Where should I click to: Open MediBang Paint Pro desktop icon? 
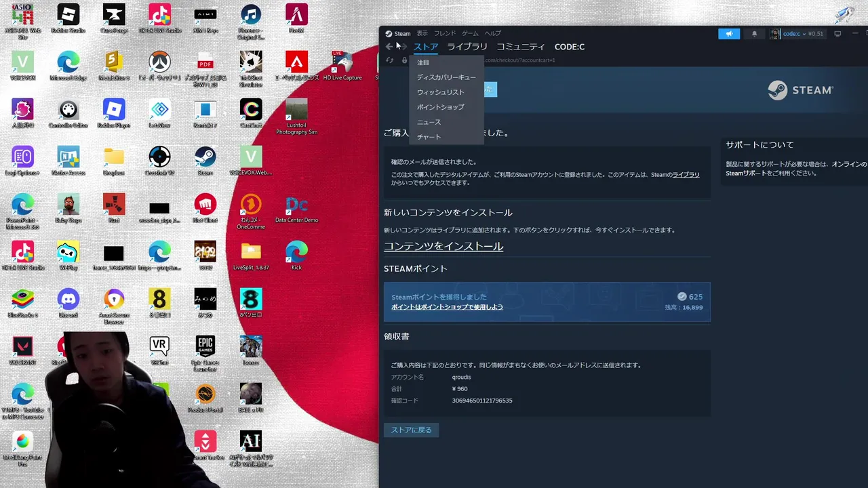(x=22, y=449)
